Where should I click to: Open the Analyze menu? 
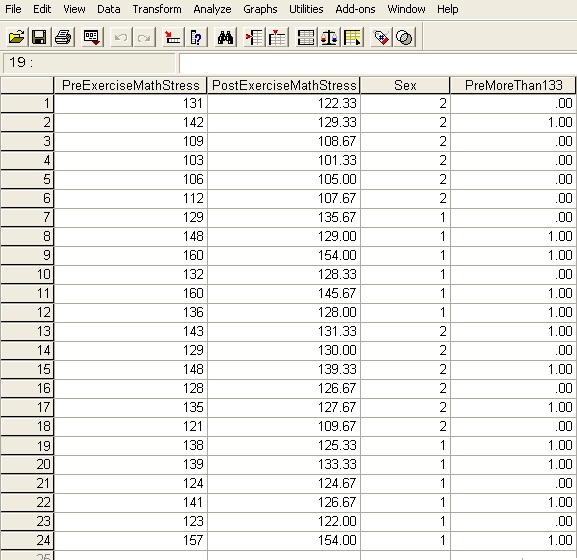212,9
